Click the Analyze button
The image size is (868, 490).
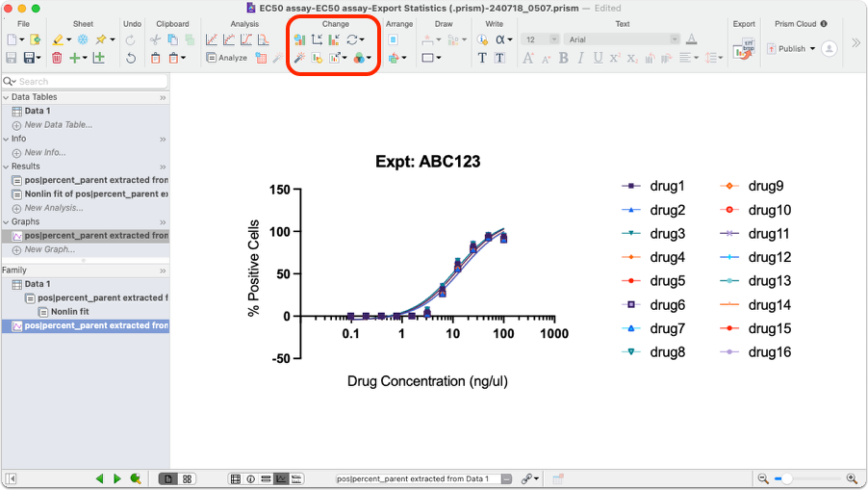point(226,58)
